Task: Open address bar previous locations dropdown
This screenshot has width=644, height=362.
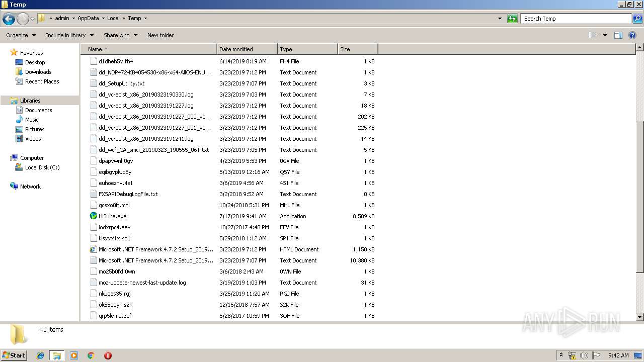Action: [500, 19]
